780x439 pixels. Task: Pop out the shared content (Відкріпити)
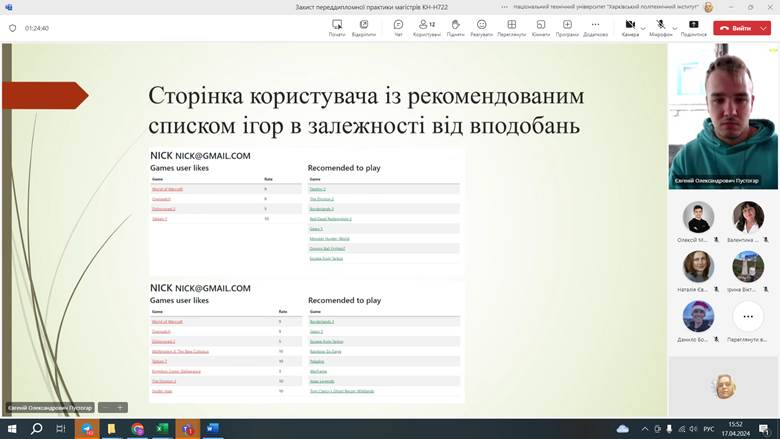(365, 27)
